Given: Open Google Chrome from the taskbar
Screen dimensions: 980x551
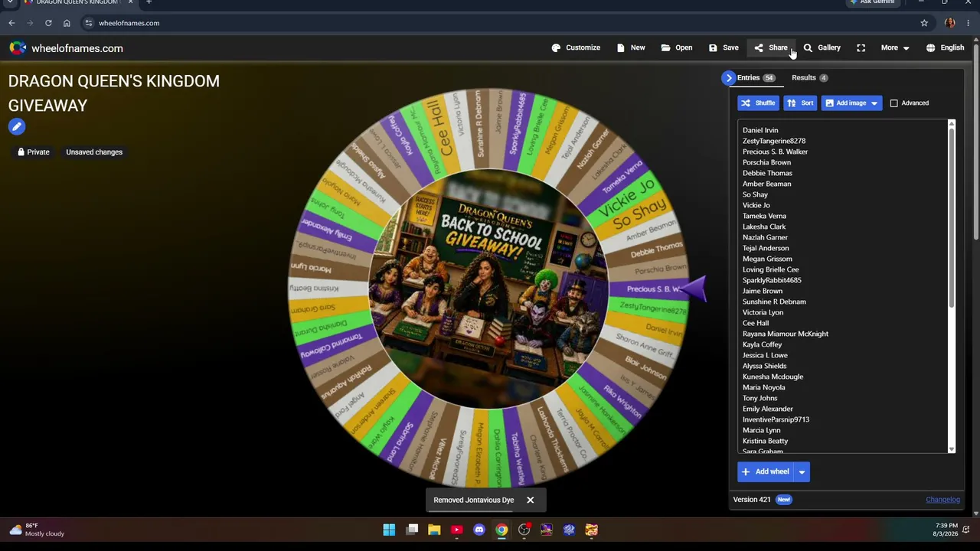Looking at the screenshot, I should click(501, 530).
